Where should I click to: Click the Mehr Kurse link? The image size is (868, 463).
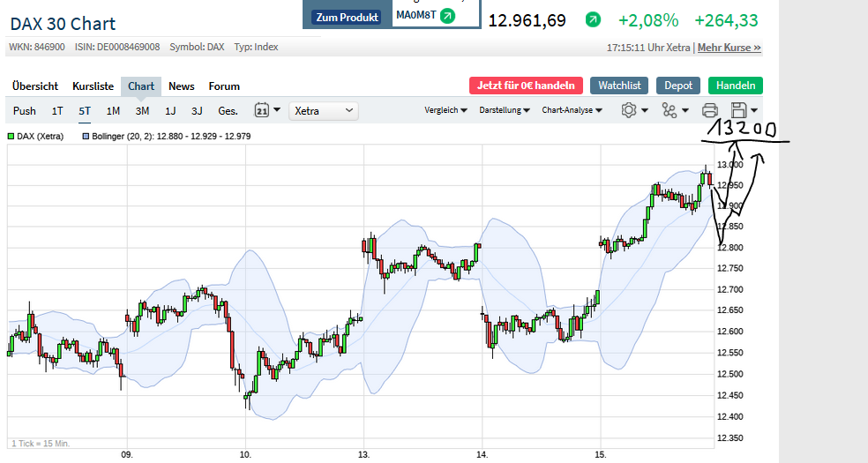click(x=730, y=47)
